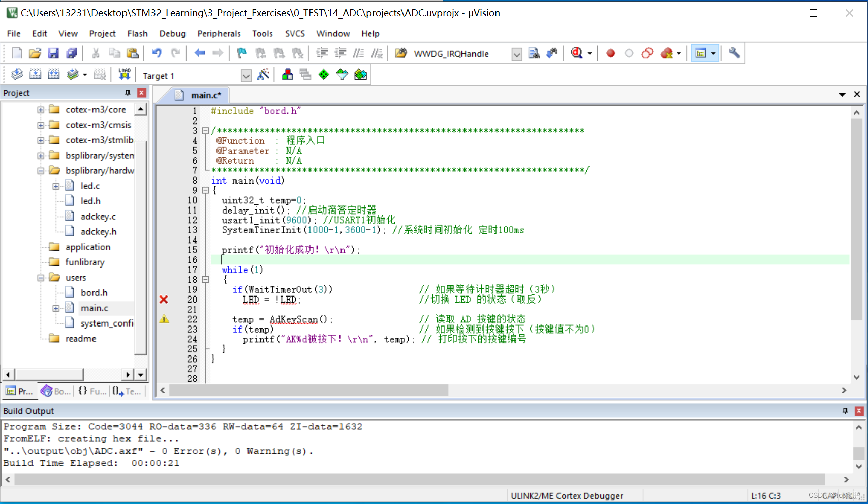
Task: Open the Flash menu
Action: 137,33
